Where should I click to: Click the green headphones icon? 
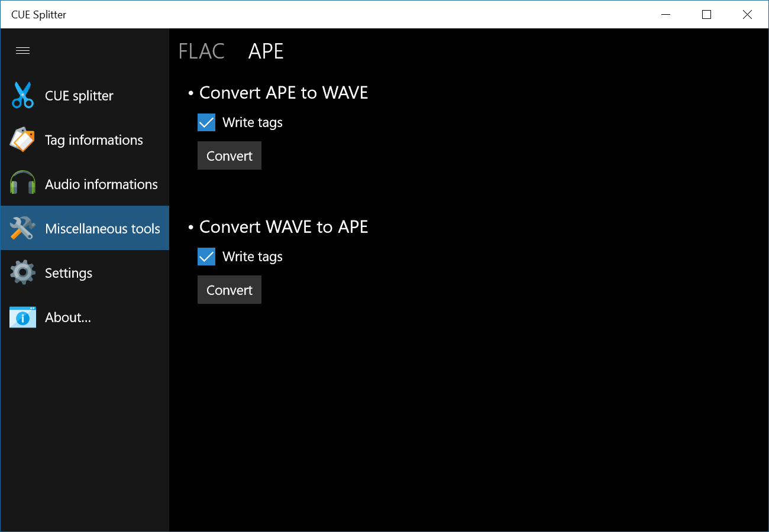click(22, 184)
